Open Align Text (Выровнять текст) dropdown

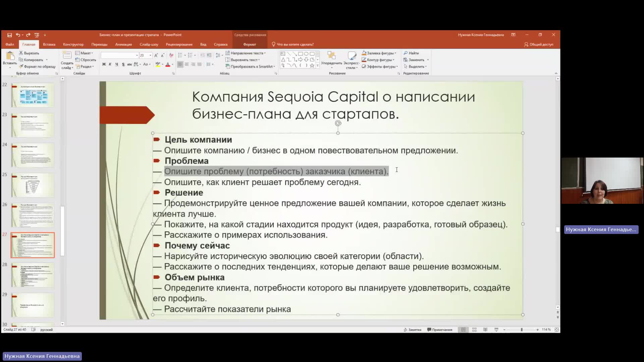(x=243, y=60)
